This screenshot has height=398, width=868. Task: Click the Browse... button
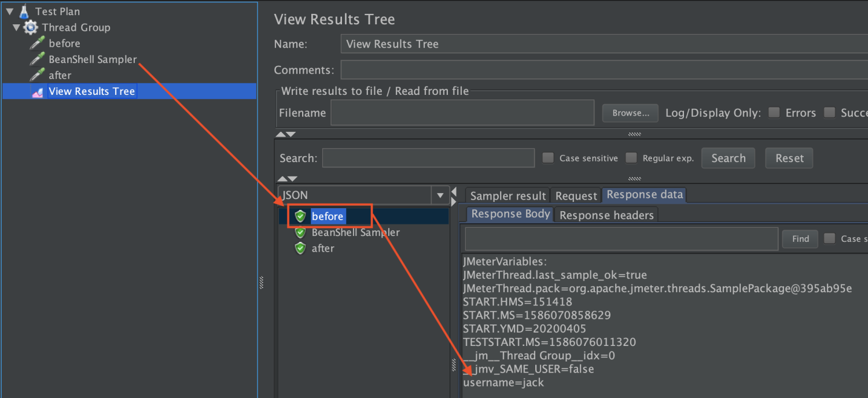click(630, 113)
